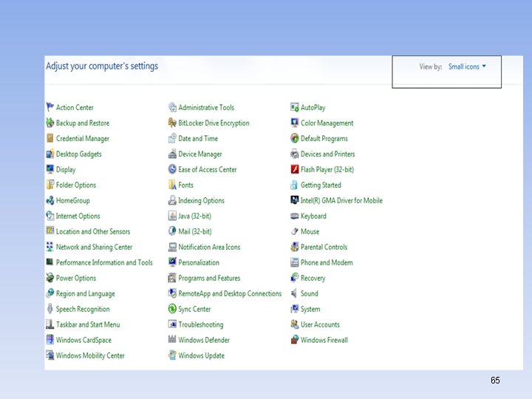This screenshot has height=399, width=532.
Task: Open Mail (32-bit) link
Action: coord(195,231)
